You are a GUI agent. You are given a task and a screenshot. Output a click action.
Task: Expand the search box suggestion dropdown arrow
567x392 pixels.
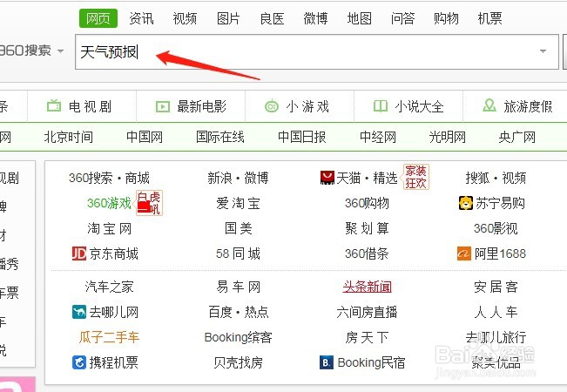(x=543, y=51)
